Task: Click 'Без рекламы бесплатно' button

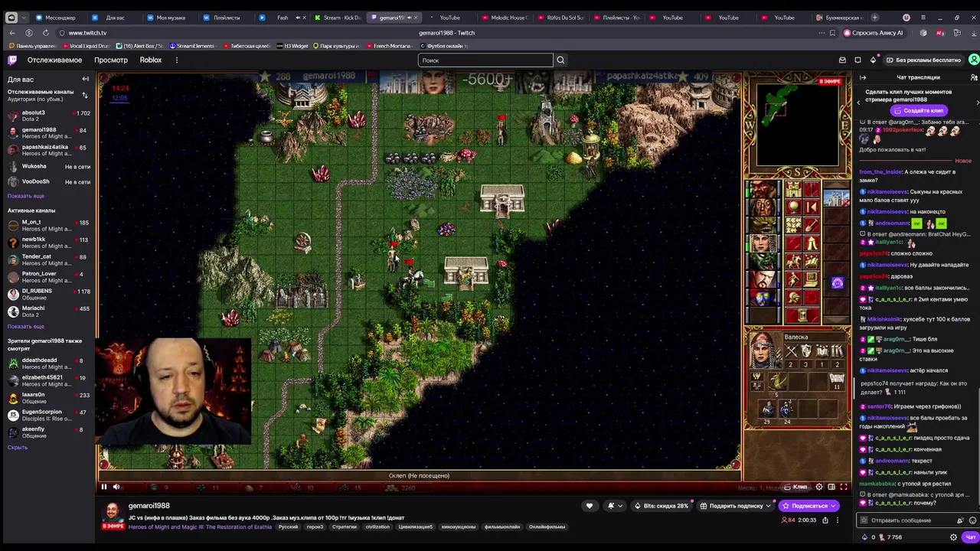Action: pyautogui.click(x=923, y=60)
